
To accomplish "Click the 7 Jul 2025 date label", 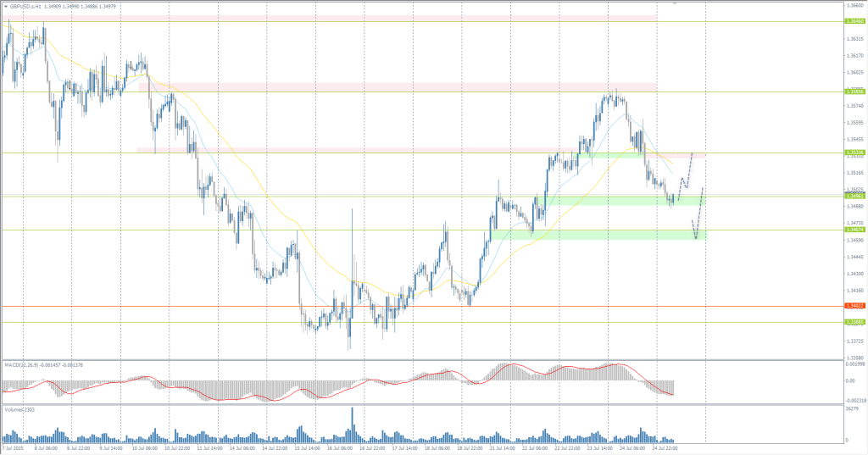I will [14, 449].
